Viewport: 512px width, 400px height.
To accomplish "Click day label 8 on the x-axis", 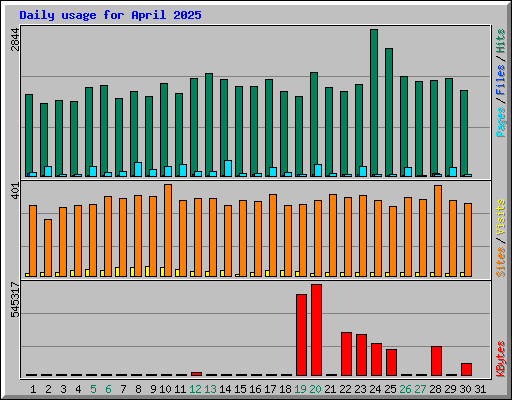I will click(138, 389).
